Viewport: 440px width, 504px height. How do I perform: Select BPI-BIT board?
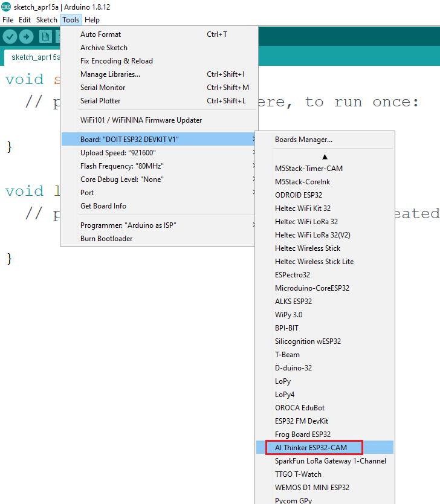tap(325, 328)
